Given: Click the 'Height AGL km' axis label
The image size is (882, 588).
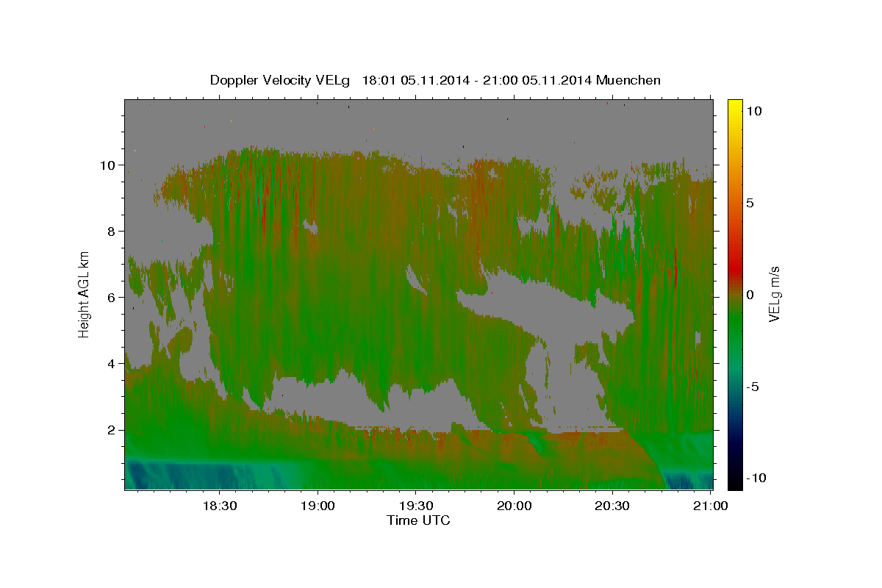Looking at the screenshot, I should [x=85, y=294].
